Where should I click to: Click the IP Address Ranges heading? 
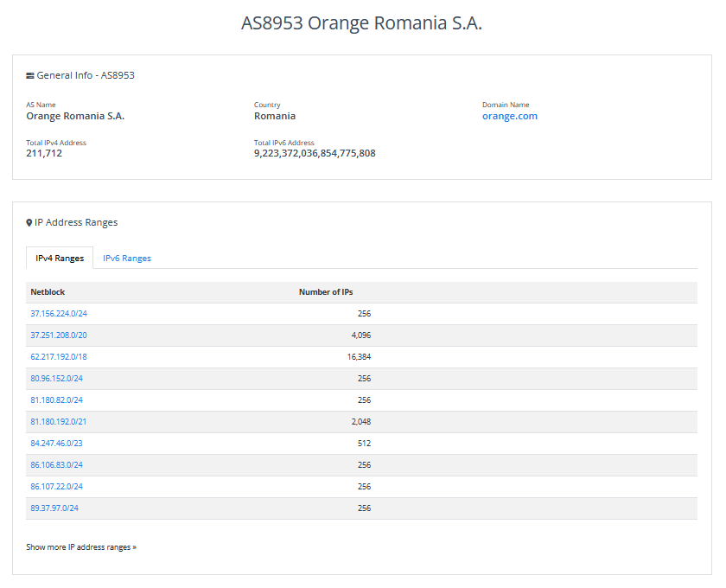coord(76,223)
